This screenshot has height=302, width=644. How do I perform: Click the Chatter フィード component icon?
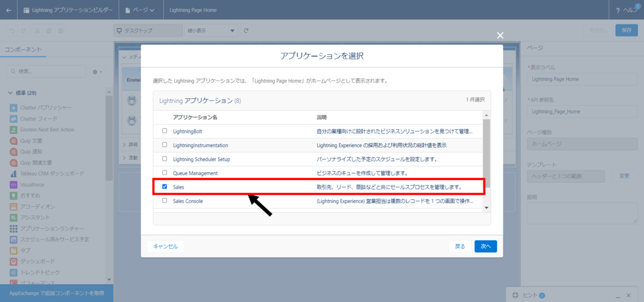tap(13, 119)
